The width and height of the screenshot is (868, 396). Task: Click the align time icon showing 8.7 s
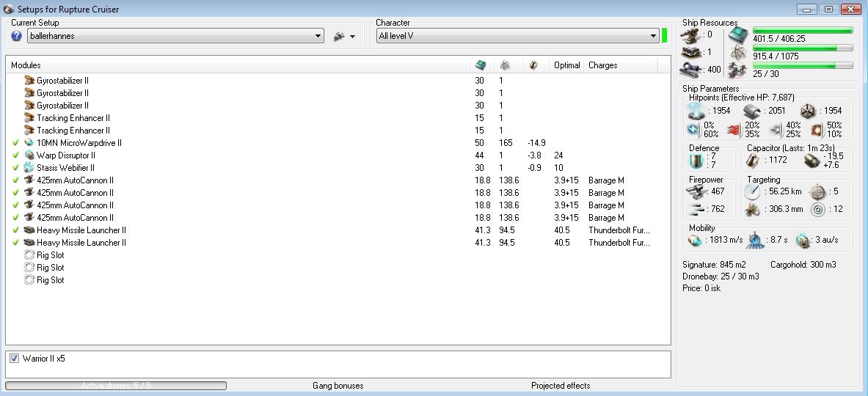(x=755, y=240)
